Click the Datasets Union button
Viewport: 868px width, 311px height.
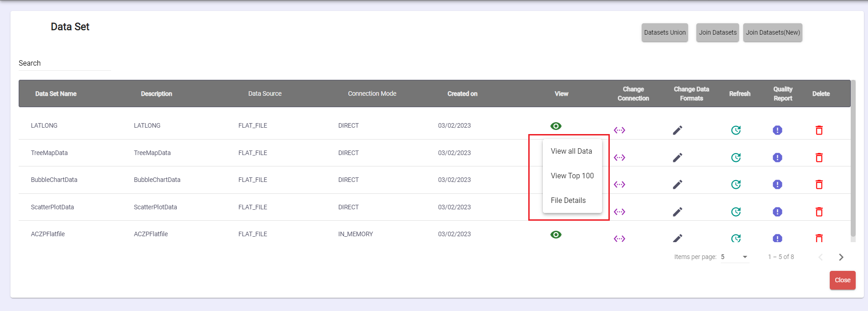click(664, 33)
